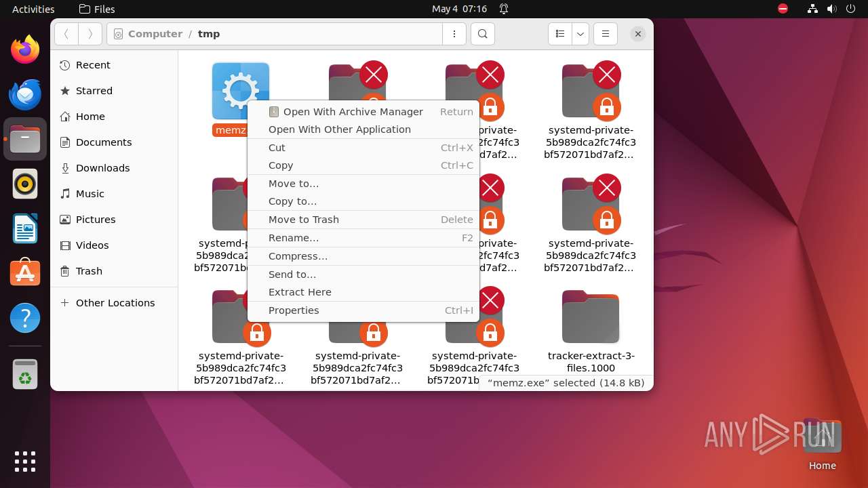The image size is (868, 488).
Task: Click the red do-not-disturb indicator in top bar
Action: tap(783, 9)
